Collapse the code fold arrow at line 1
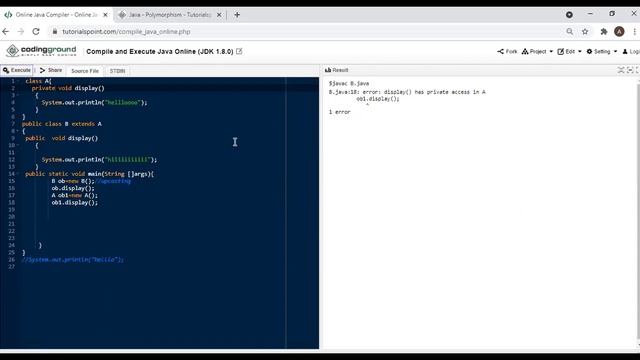The height and width of the screenshot is (360, 640). click(18, 81)
